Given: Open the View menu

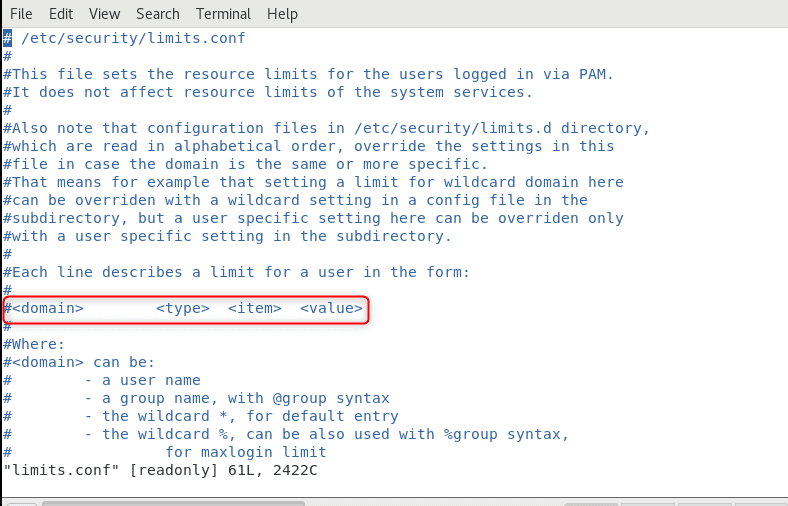Looking at the screenshot, I should pos(104,14).
